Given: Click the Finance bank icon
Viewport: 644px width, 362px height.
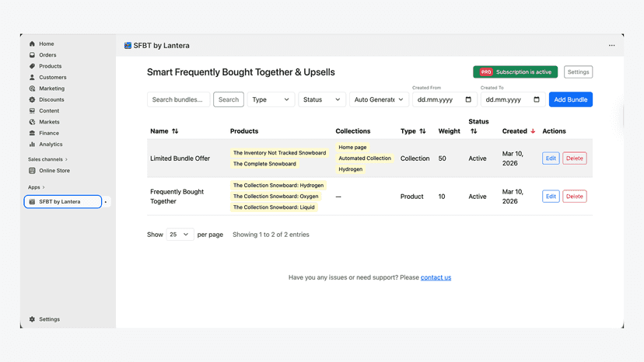Looking at the screenshot, I should (32, 133).
